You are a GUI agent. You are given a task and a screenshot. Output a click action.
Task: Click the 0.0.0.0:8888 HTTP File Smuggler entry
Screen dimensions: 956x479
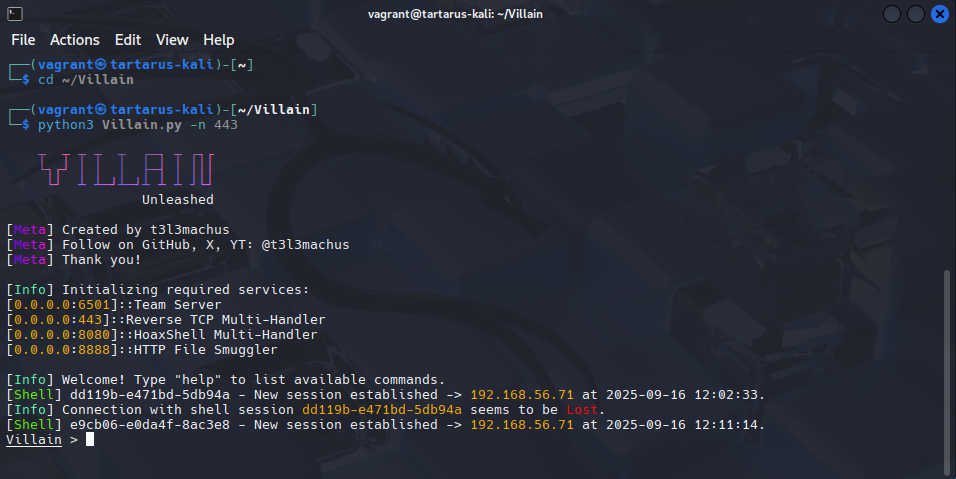pyautogui.click(x=142, y=350)
